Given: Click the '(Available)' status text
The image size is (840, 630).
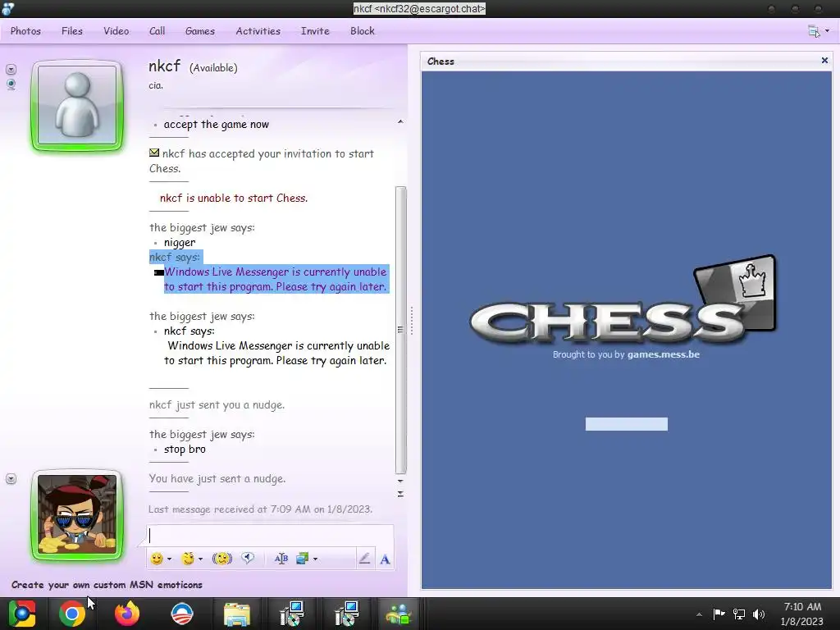Looking at the screenshot, I should point(213,68).
